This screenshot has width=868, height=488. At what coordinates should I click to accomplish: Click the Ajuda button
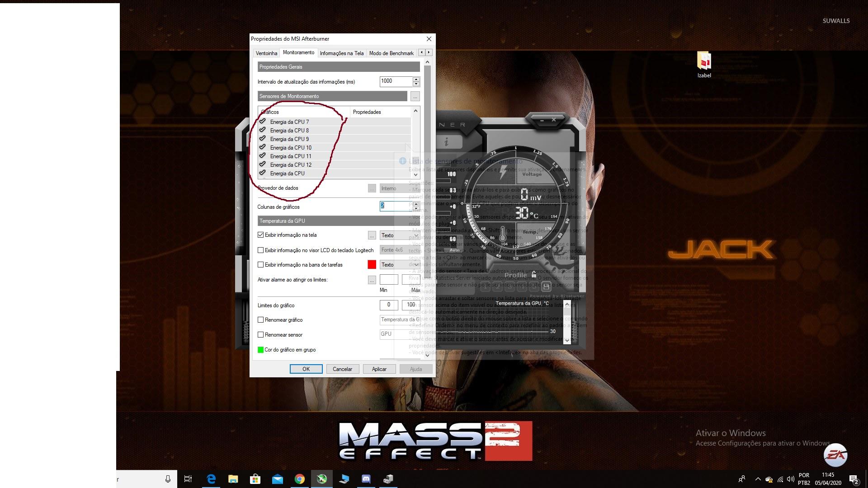tap(416, 369)
